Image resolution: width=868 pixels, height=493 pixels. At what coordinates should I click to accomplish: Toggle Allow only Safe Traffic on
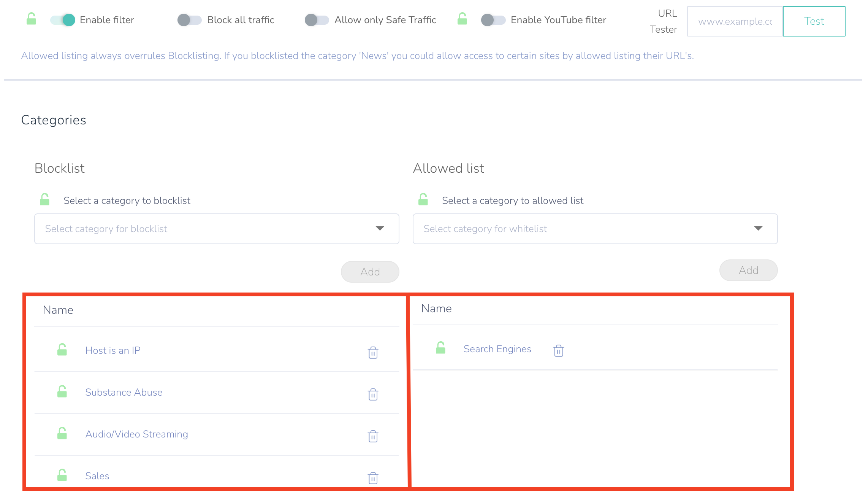point(317,20)
